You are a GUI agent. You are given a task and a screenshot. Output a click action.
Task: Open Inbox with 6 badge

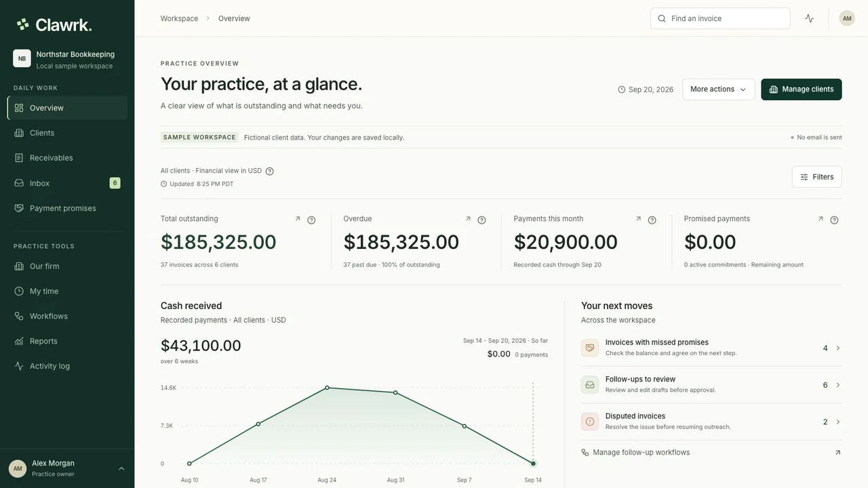67,183
